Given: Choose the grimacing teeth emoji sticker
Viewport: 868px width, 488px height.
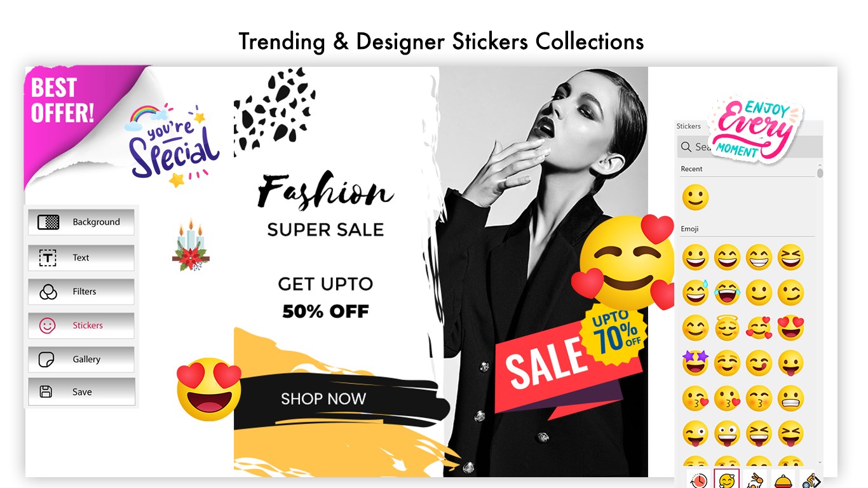Looking at the screenshot, I should point(790,398).
